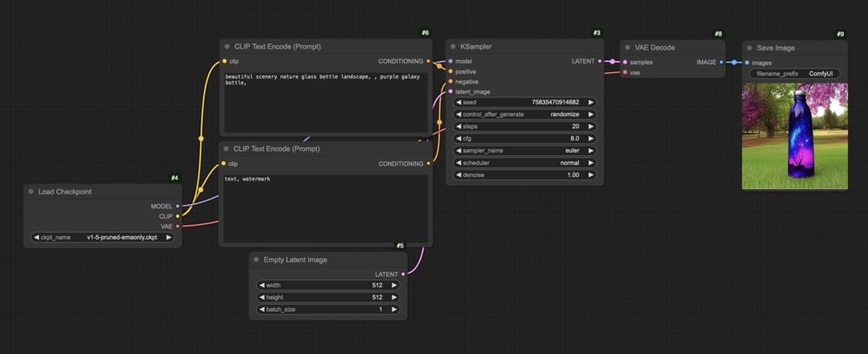The image size is (868, 354).
Task: Open the generated galaxy bottle image preview
Action: 794,136
